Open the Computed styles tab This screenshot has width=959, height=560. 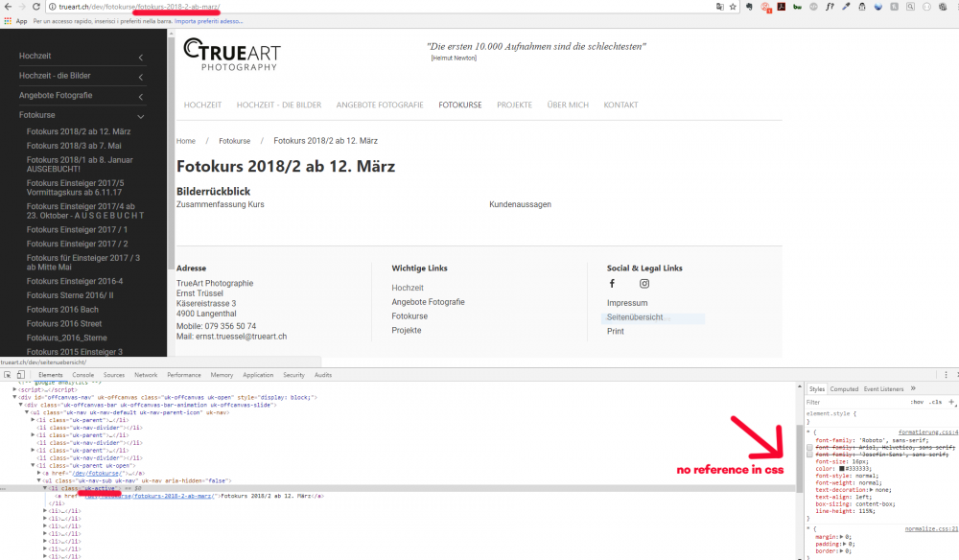[844, 389]
